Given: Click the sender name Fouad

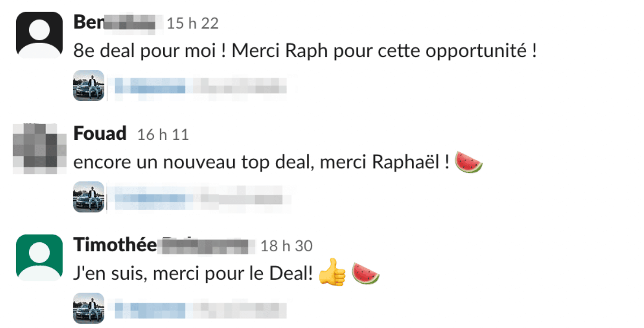Looking at the screenshot, I should tap(100, 134).
